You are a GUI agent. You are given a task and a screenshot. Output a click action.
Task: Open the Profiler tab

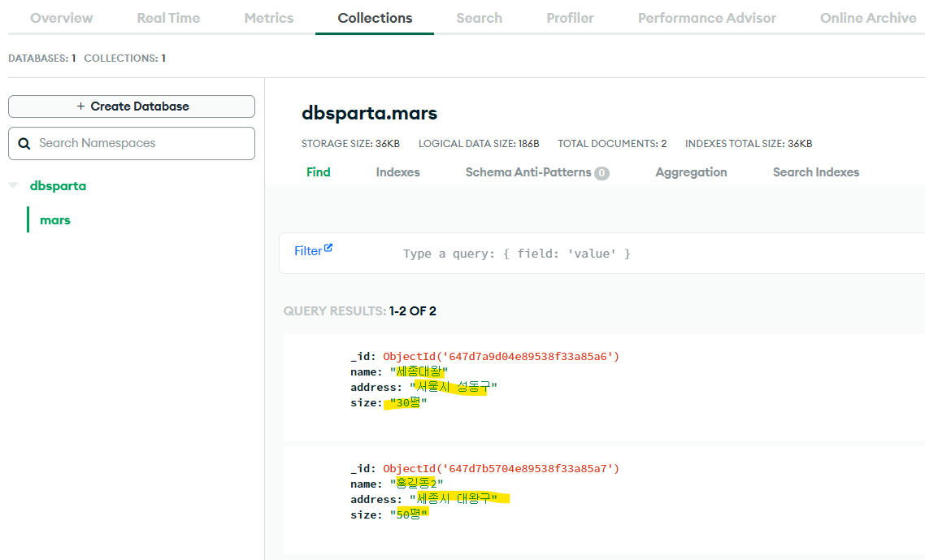point(570,19)
